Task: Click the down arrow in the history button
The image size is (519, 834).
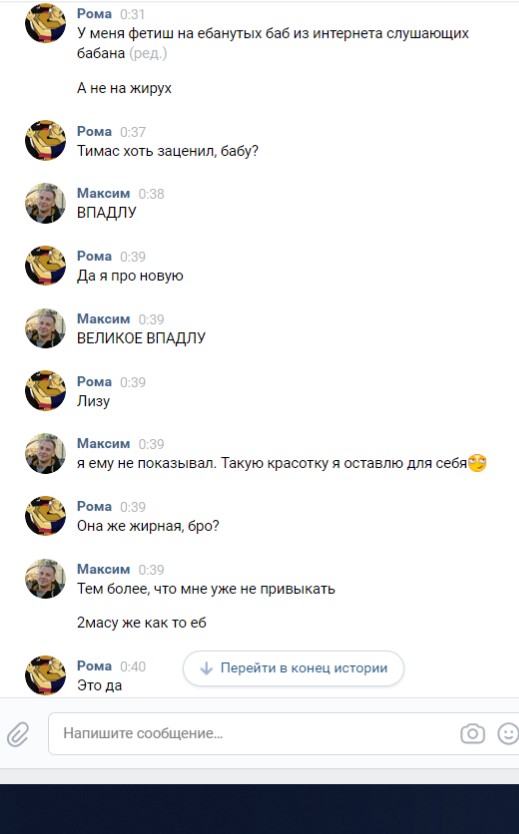Action: pos(206,668)
